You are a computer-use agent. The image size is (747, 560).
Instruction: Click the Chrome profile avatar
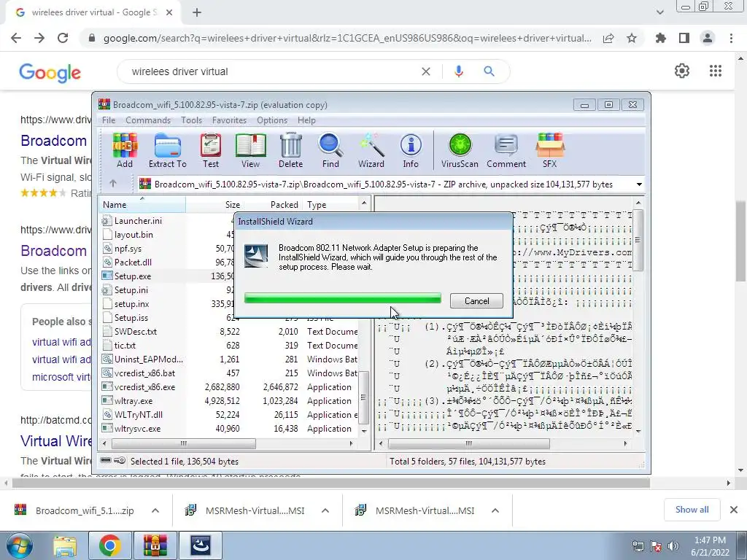click(x=708, y=38)
